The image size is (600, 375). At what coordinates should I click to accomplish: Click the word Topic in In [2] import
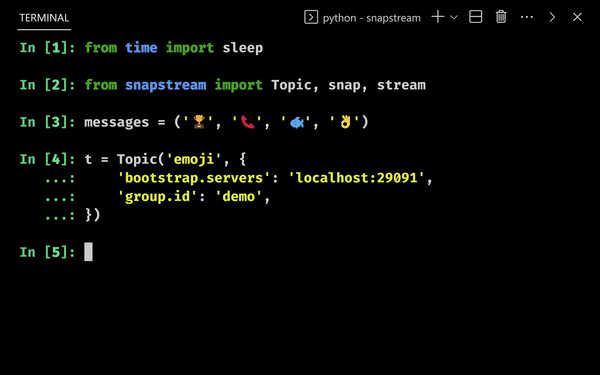pos(291,85)
